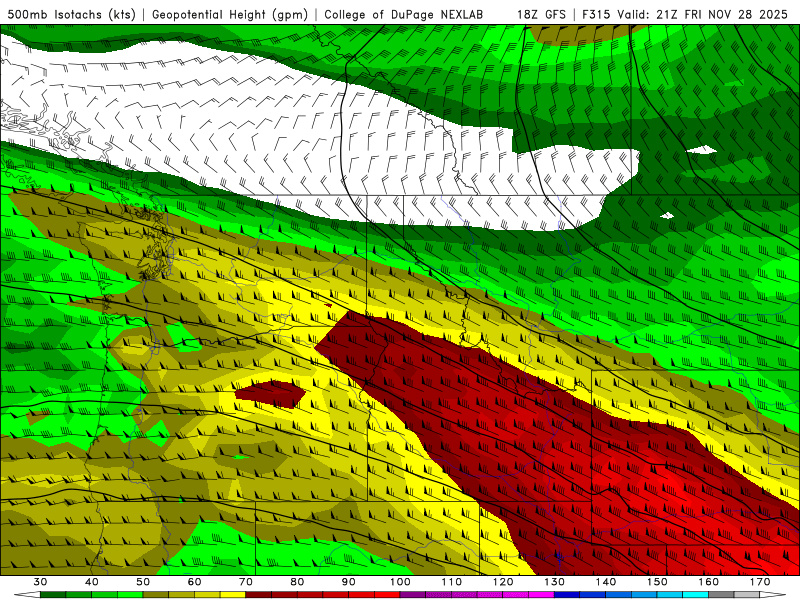
Task: Click the '90' legend value
Action: (349, 582)
